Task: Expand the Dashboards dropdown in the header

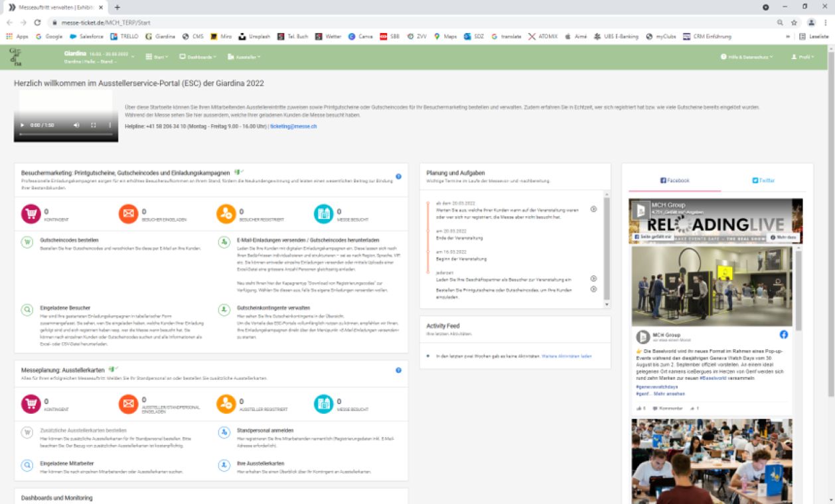Action: click(198, 57)
